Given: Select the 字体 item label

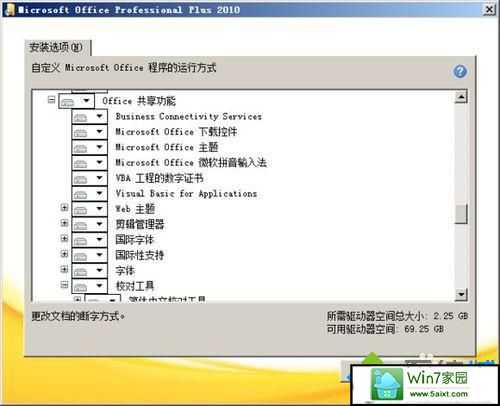Looking at the screenshot, I should (x=125, y=271).
